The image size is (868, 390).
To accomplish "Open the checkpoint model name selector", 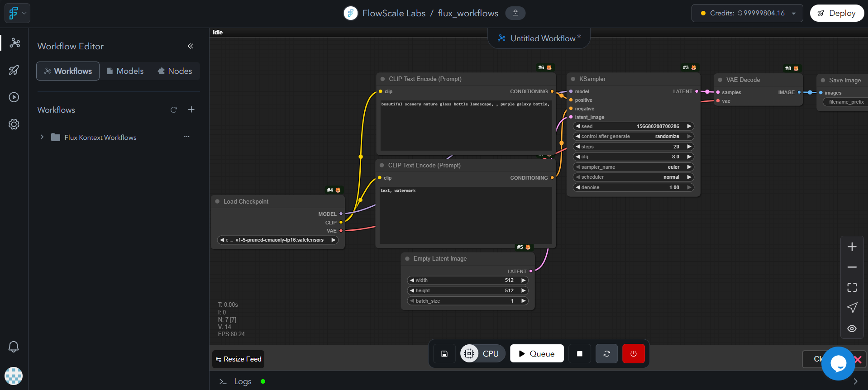I will click(x=278, y=240).
